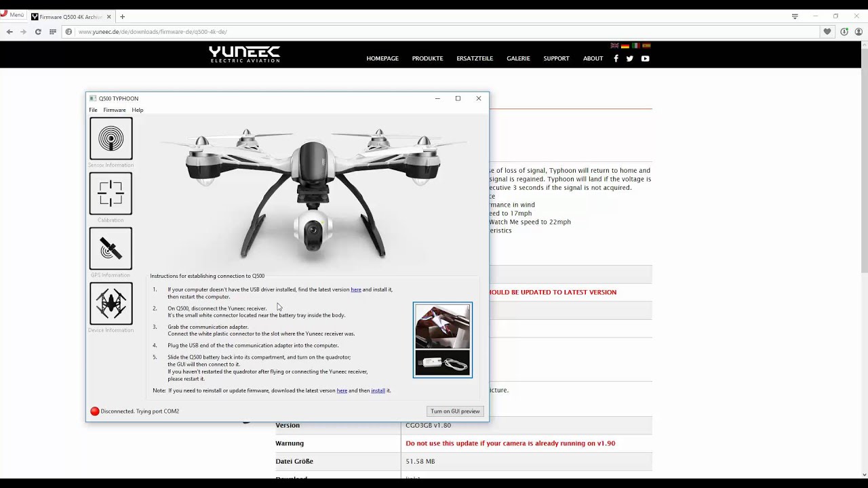Screen dimensions: 868x488
Task: Open the browser tab menu icon
Action: (x=795, y=16)
